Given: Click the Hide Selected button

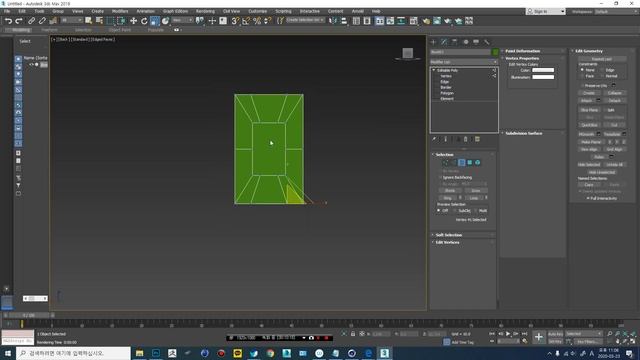Looking at the screenshot, I should tap(589, 165).
